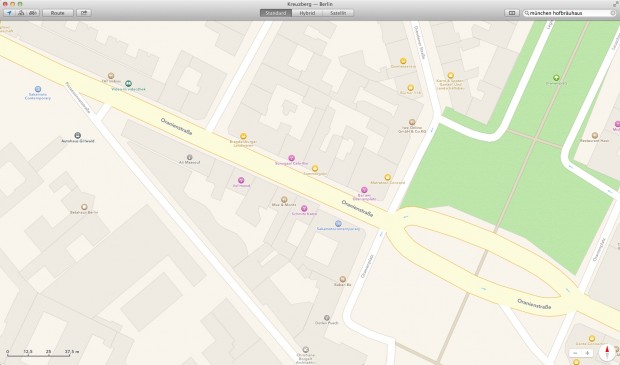This screenshot has width=620, height=365.
Task: Select Sakamoto Contemporary pin near left edge
Action: [x=38, y=89]
